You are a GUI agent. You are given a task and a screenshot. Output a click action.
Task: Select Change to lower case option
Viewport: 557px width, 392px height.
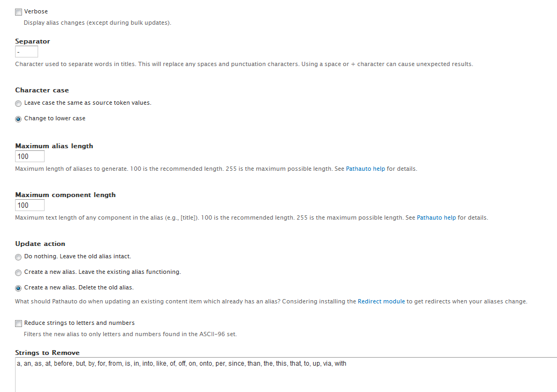click(18, 119)
